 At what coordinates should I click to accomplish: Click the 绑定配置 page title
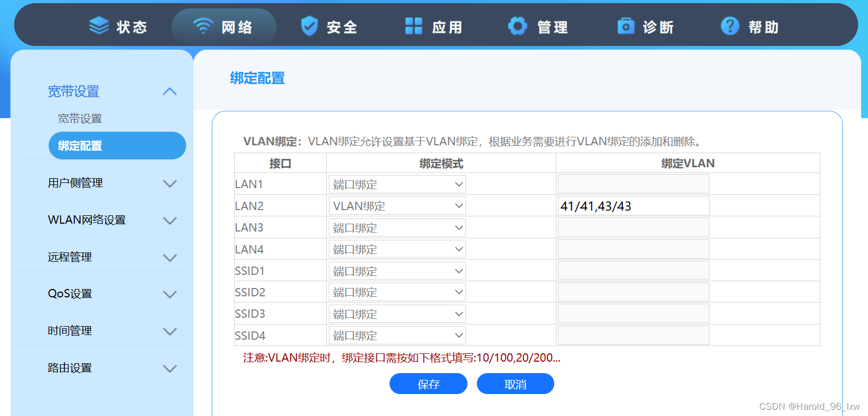point(257,78)
